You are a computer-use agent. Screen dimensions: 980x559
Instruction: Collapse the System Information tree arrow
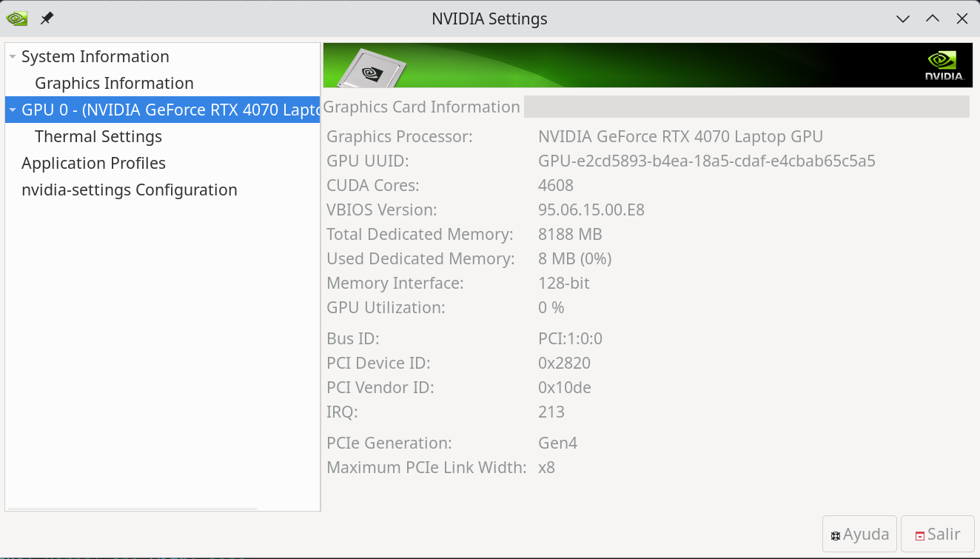point(12,57)
